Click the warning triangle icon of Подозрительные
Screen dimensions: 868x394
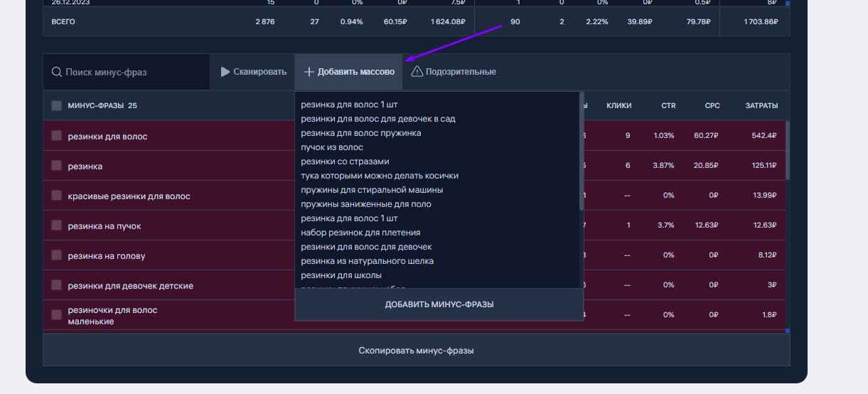pyautogui.click(x=417, y=72)
